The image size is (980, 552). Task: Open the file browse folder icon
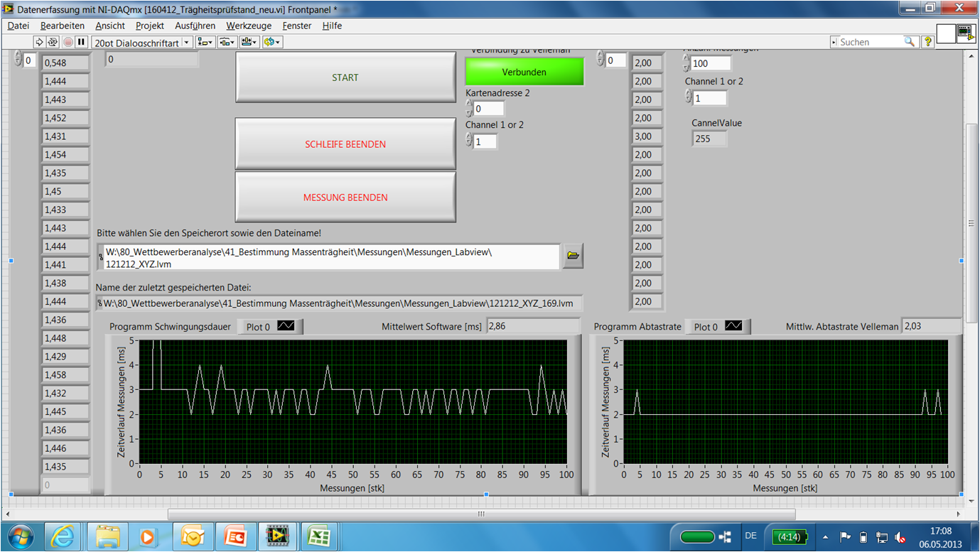point(573,256)
